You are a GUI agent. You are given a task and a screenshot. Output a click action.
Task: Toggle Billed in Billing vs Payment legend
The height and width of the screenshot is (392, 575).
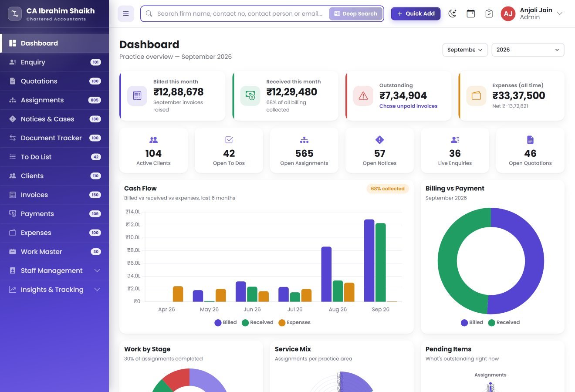[x=472, y=323]
